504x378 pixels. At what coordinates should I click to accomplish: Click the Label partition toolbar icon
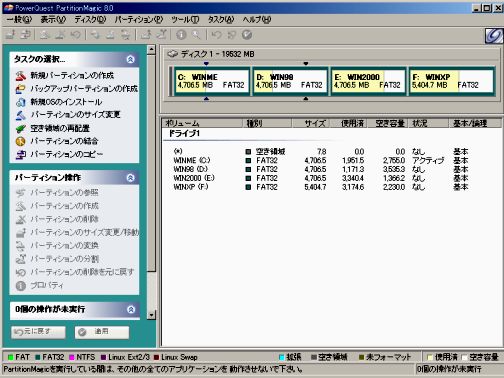pos(95,35)
